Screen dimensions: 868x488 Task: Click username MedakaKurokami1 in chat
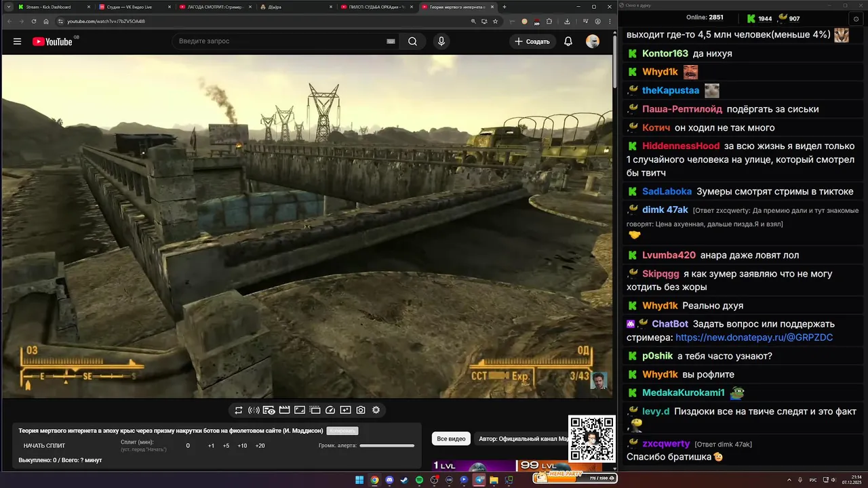[x=684, y=393]
